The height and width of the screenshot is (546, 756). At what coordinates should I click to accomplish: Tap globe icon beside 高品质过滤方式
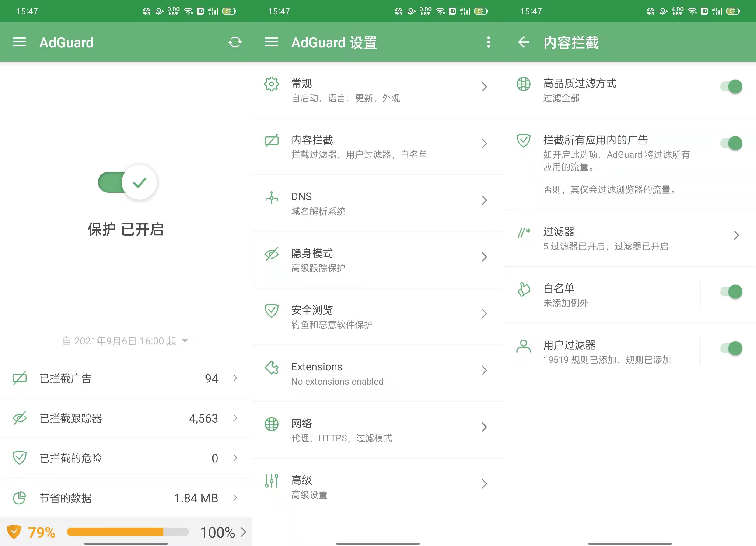pyautogui.click(x=523, y=84)
